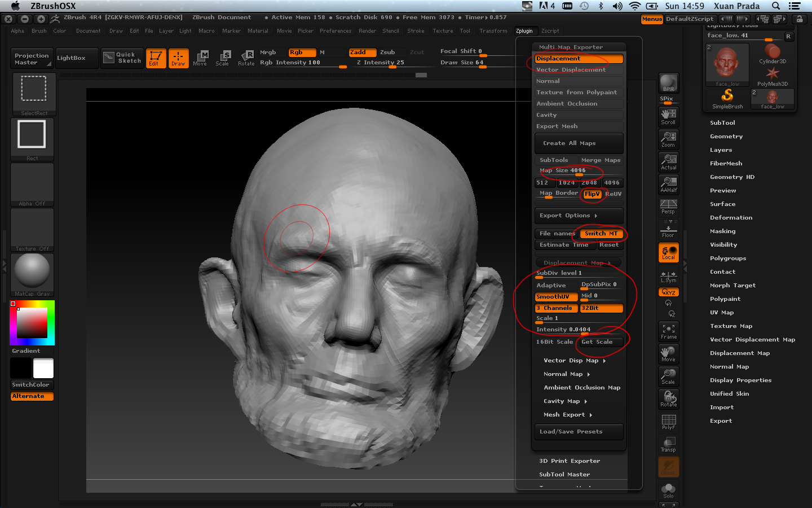Open the SelectRect brush picker
This screenshot has height=508, width=812.
tap(33, 94)
